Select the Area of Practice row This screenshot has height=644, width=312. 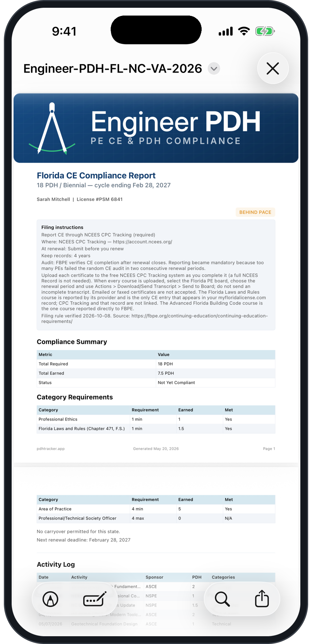pos(156,509)
